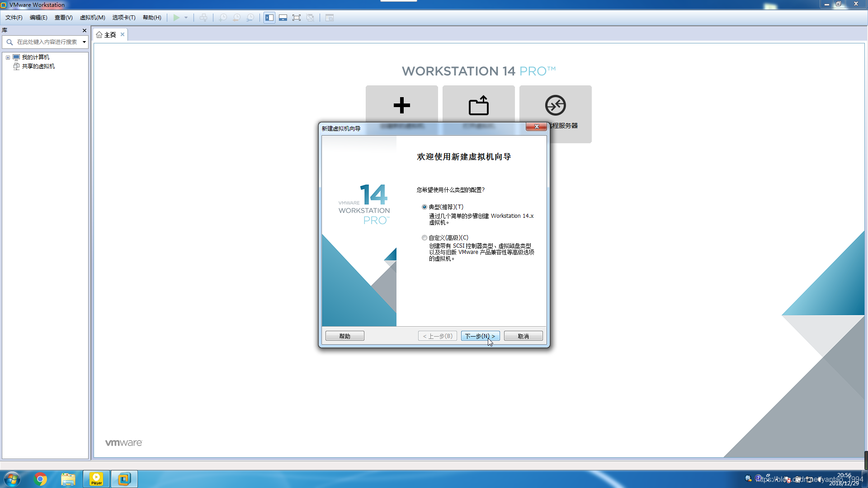This screenshot has width=868, height=488.
Task: Open the library search filter dropdown
Action: pos(84,42)
